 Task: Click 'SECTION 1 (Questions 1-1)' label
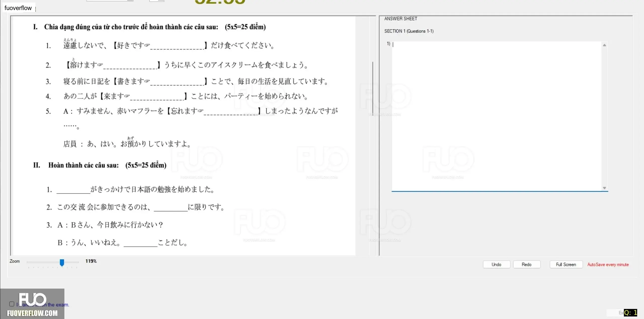click(409, 31)
